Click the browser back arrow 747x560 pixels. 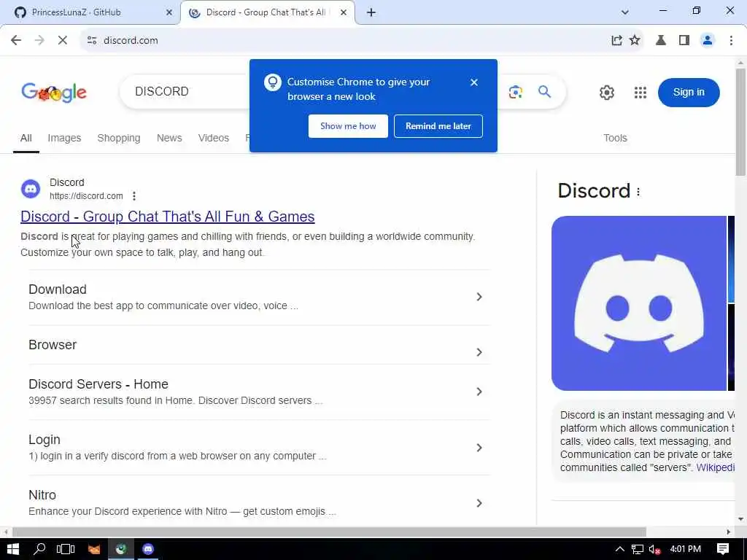16,41
